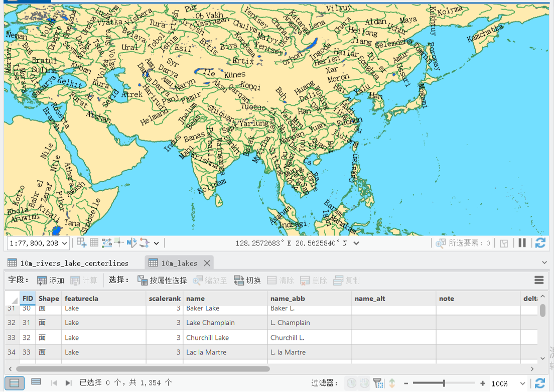The height and width of the screenshot is (392, 554).
Task: Select row 33 via its row header
Action: click(12, 338)
